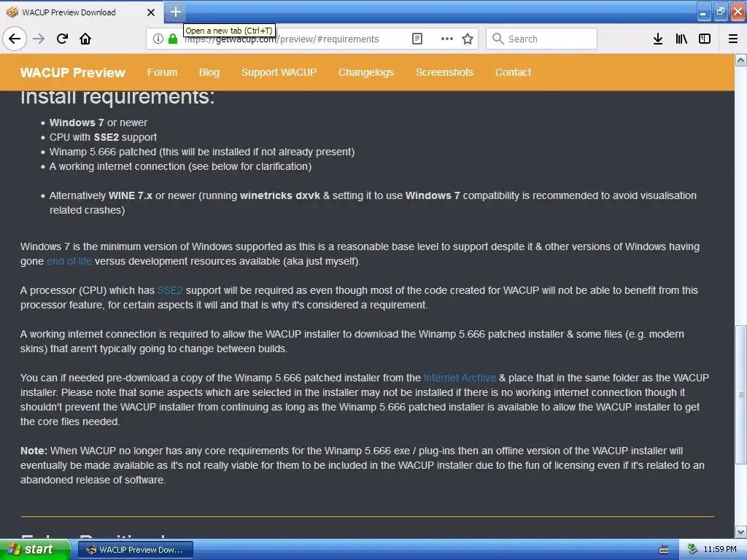The image size is (747, 560).
Task: Click the 'Winamp 5.666 patched' list item
Action: click(202, 152)
